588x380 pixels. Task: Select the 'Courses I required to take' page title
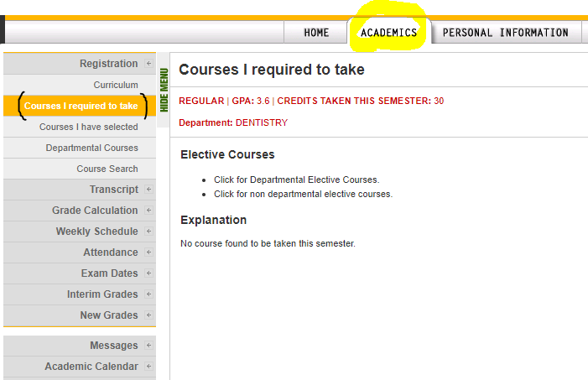tap(272, 70)
